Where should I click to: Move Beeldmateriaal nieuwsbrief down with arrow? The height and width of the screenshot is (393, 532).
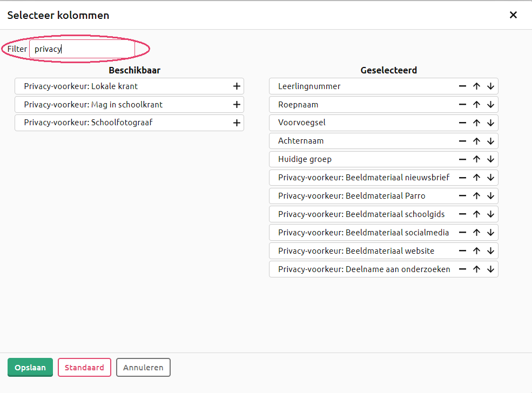[490, 178]
